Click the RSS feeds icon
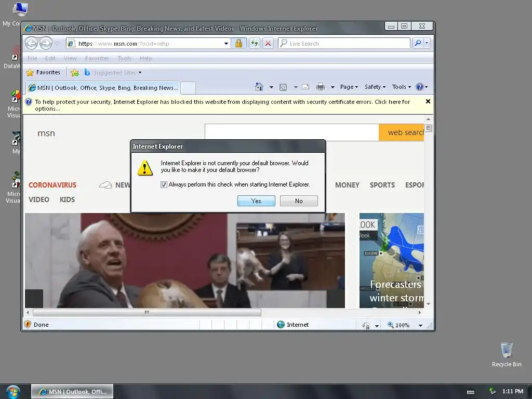 point(283,87)
